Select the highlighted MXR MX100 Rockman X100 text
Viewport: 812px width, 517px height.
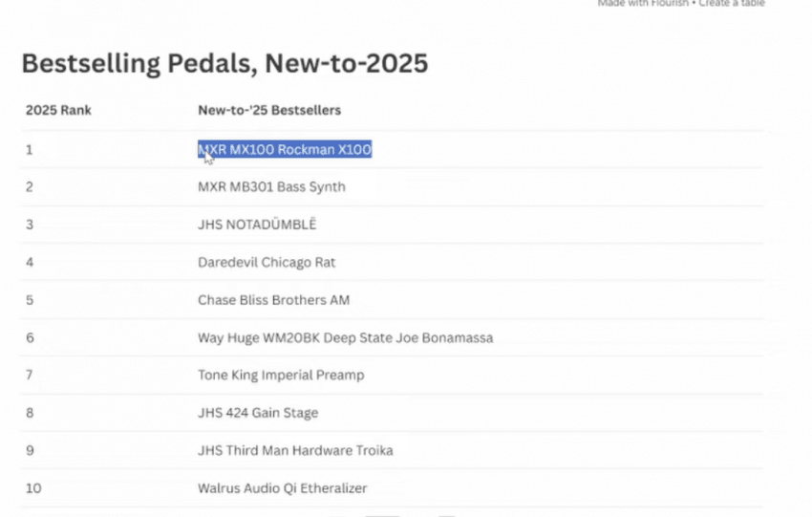click(x=284, y=149)
